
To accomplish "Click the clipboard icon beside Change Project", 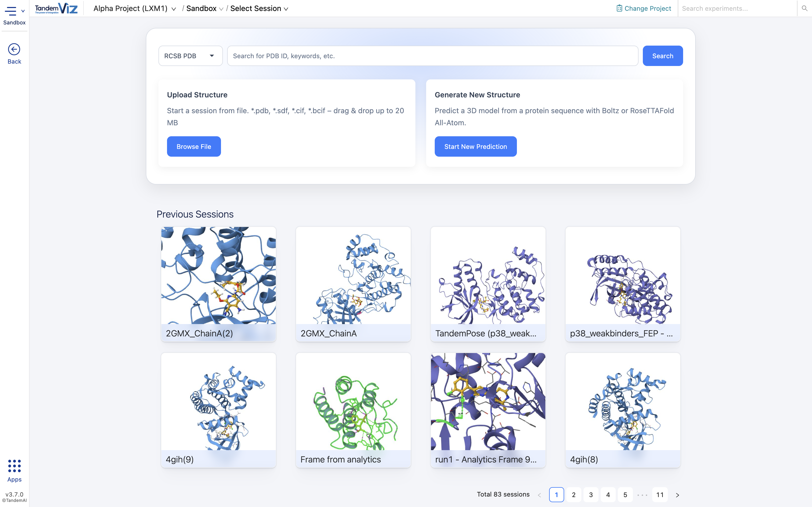I will [619, 8].
